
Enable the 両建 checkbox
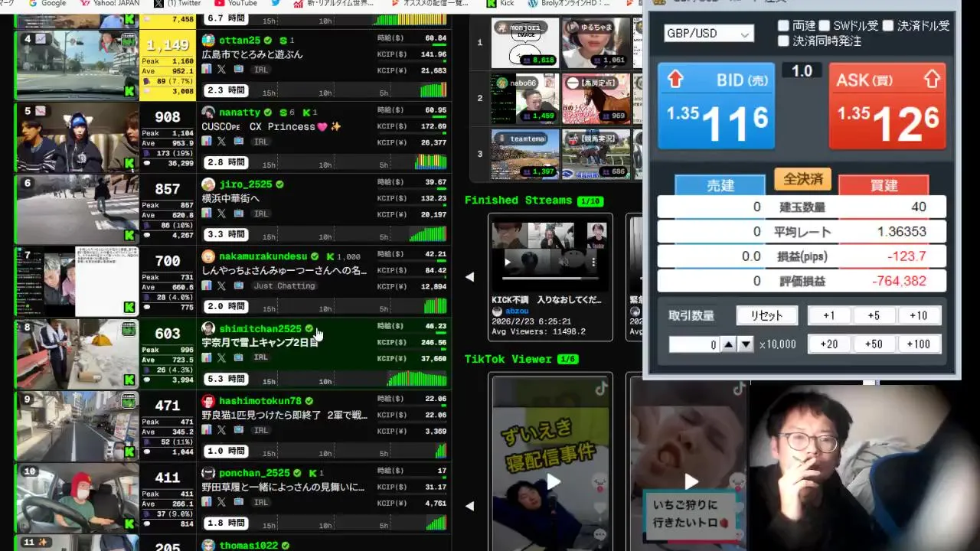click(783, 26)
